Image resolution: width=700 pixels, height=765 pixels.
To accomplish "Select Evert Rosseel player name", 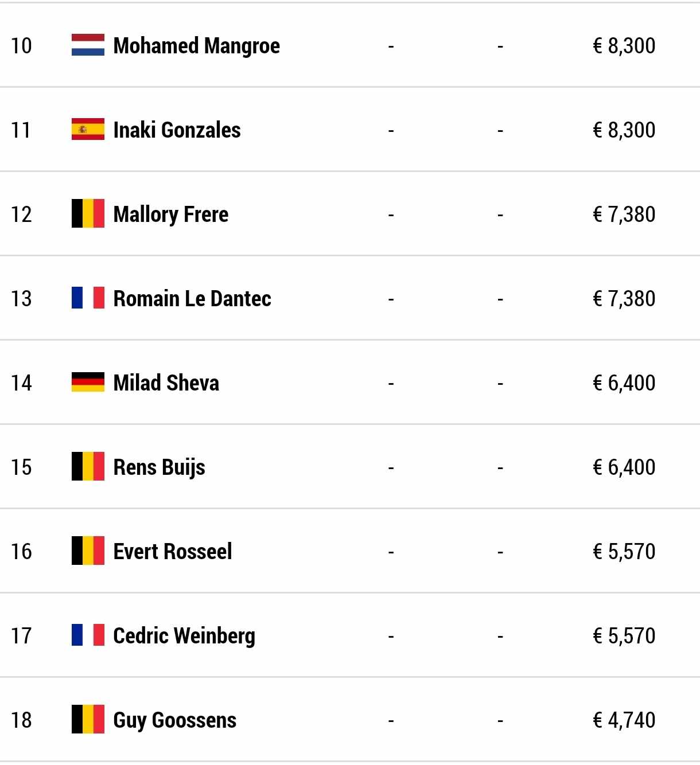I will pos(173,552).
